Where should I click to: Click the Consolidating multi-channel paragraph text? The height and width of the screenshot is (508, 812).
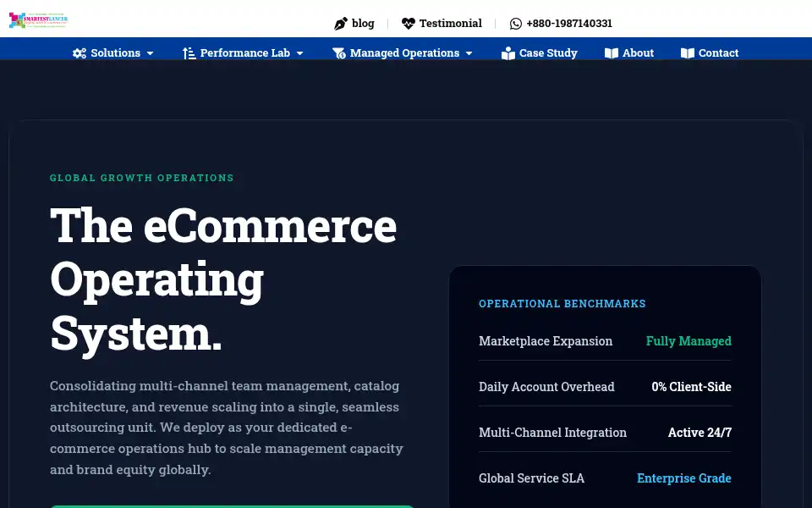tap(227, 428)
